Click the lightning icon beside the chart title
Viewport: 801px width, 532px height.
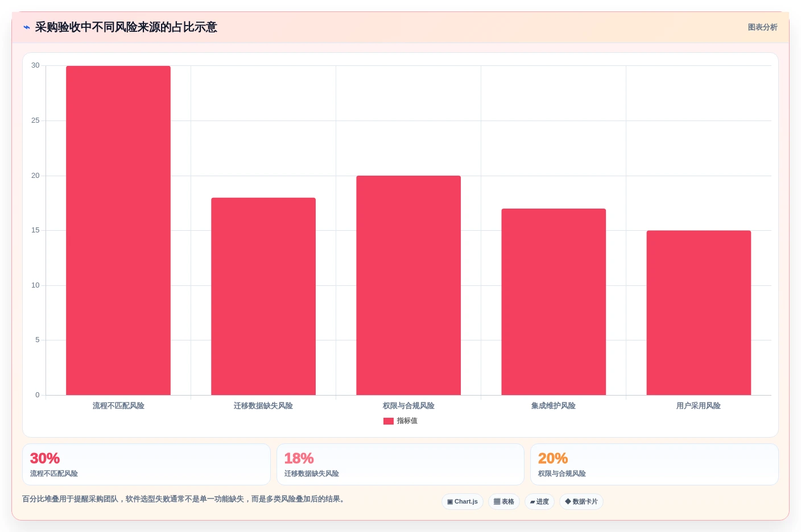pos(26,27)
